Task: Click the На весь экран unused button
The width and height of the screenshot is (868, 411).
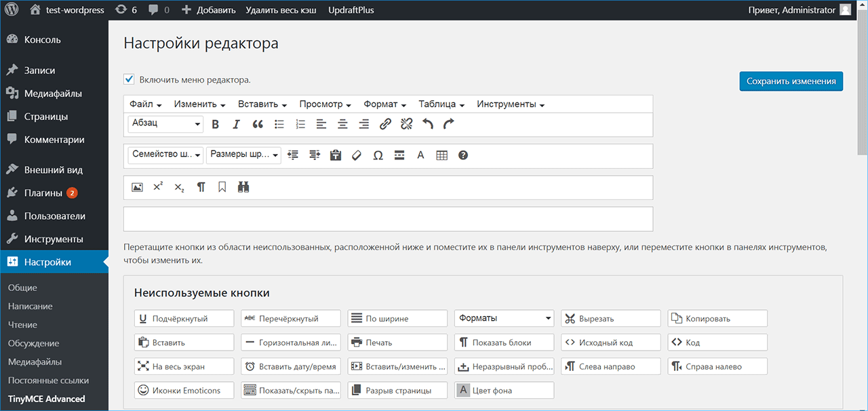Action: tap(184, 366)
